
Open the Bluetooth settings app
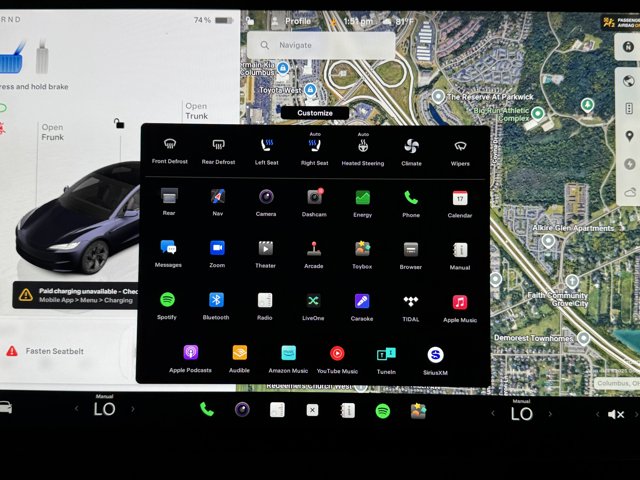point(216,306)
